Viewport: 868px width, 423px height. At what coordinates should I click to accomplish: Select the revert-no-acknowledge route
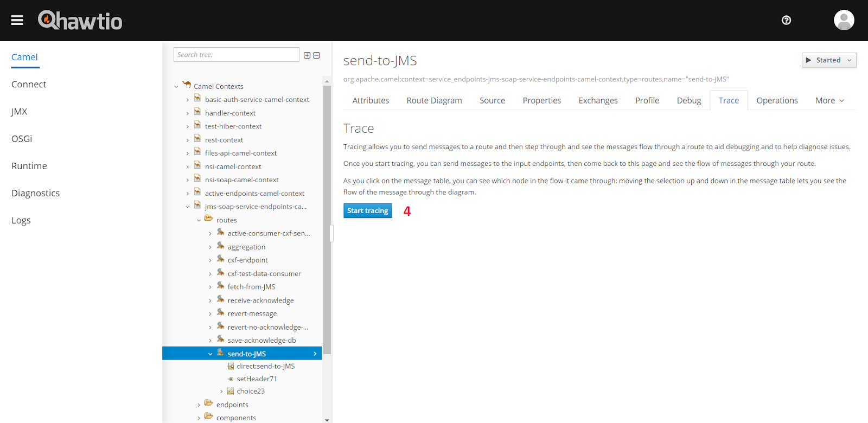[x=267, y=327]
